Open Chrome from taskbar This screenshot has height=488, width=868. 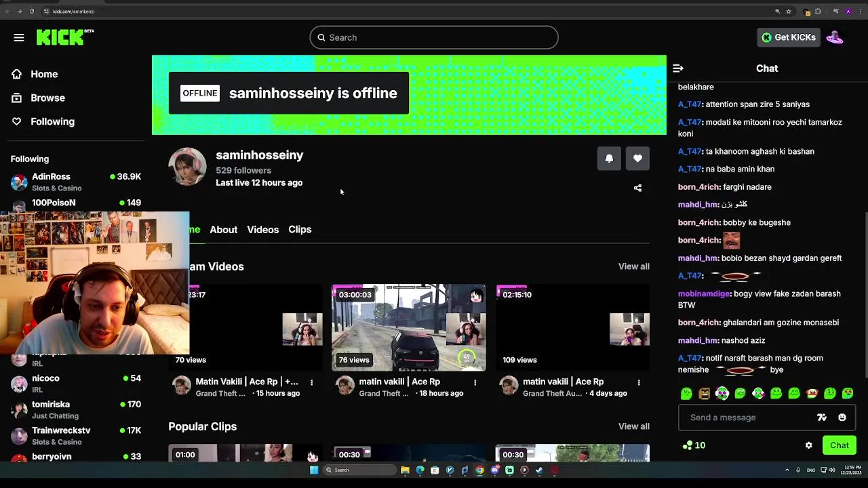tap(479, 470)
